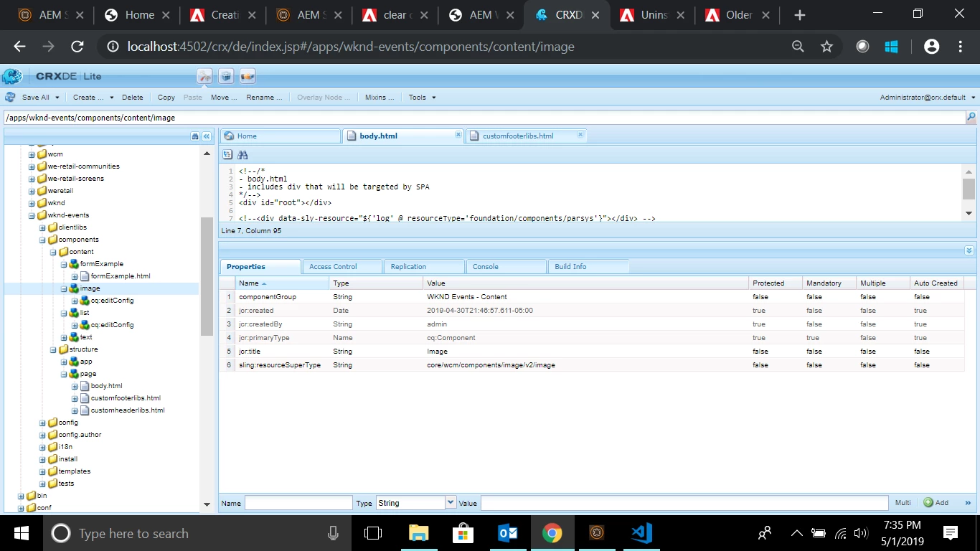Screen dimensions: 980x551
Task: Open the hammer-and-wrench tools icon in header
Action: point(204,76)
